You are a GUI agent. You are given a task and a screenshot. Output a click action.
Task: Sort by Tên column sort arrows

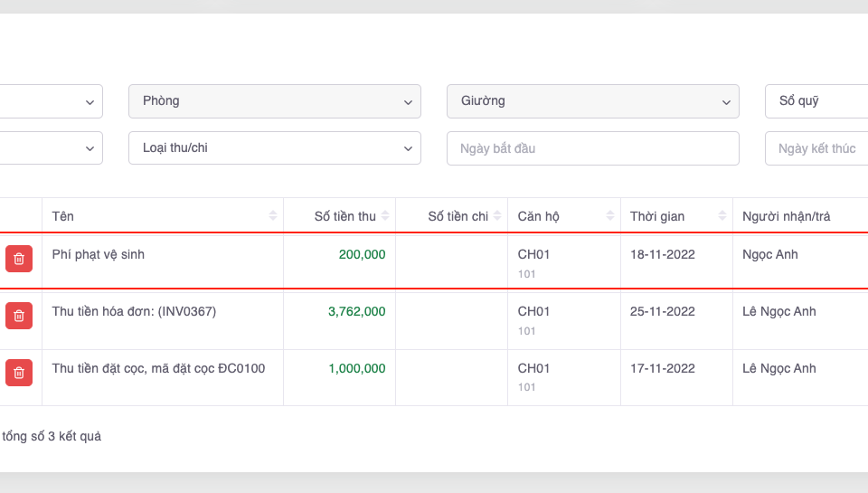pos(273,216)
